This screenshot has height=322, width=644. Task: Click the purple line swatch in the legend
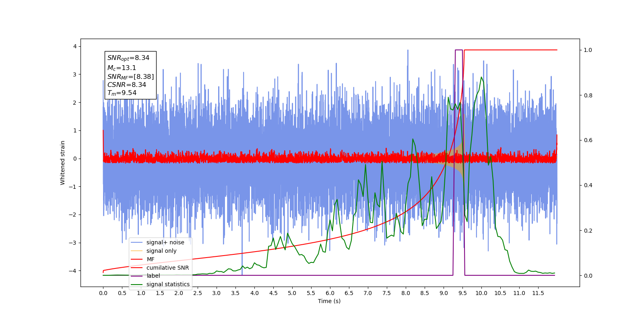137,276
